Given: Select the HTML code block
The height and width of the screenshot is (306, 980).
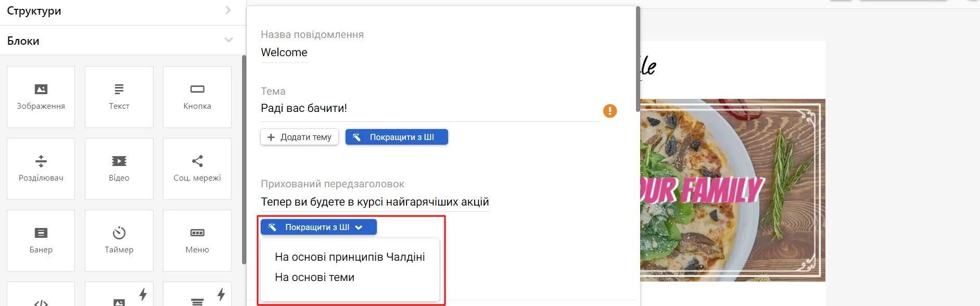Looking at the screenshot, I should (41, 295).
